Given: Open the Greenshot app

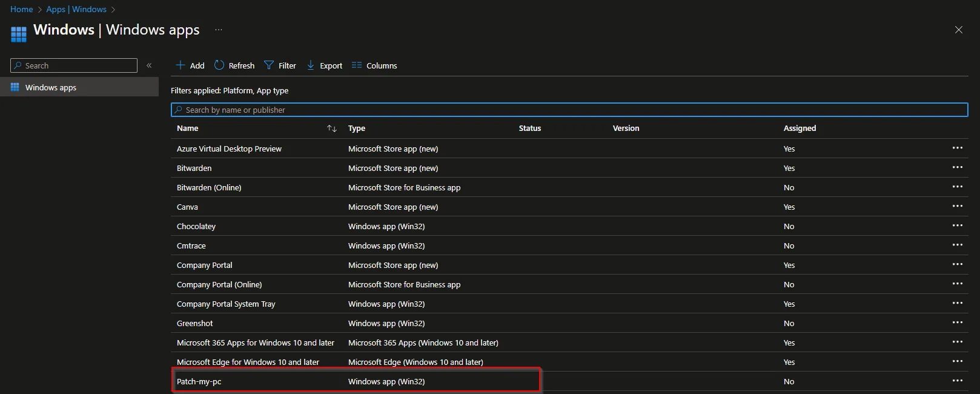Looking at the screenshot, I should (195, 323).
